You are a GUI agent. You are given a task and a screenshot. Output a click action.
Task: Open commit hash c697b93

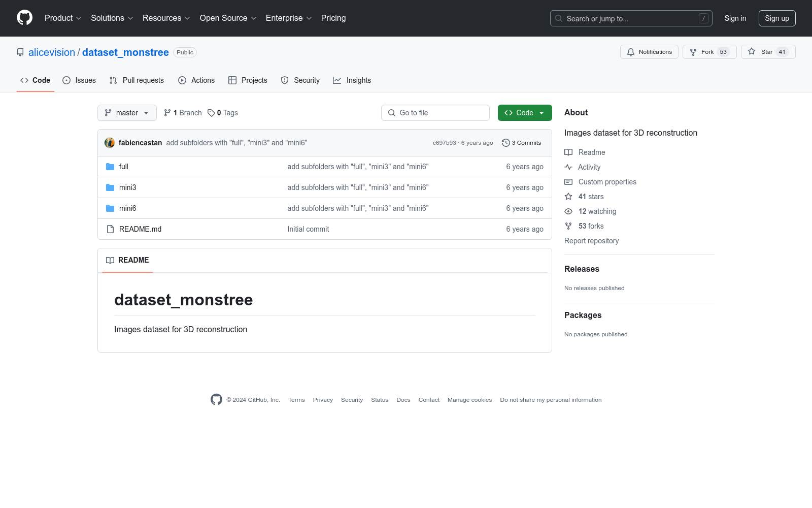445,143
